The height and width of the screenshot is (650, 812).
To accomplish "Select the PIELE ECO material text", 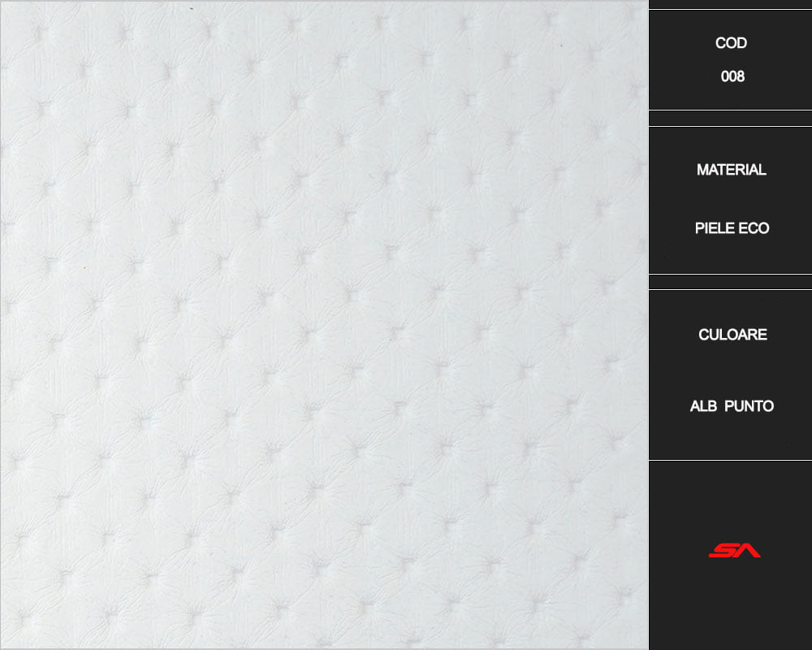I will tap(732, 228).
